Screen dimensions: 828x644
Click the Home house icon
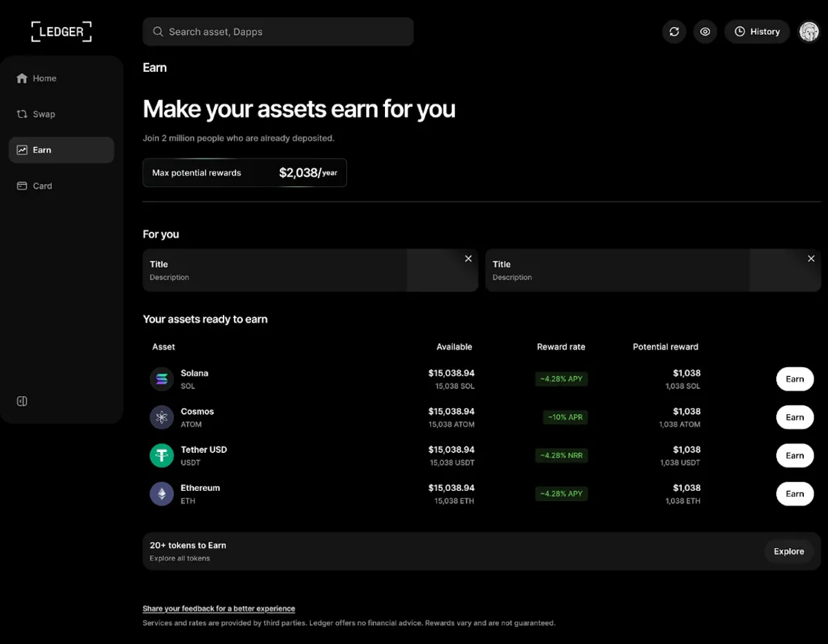(x=22, y=78)
